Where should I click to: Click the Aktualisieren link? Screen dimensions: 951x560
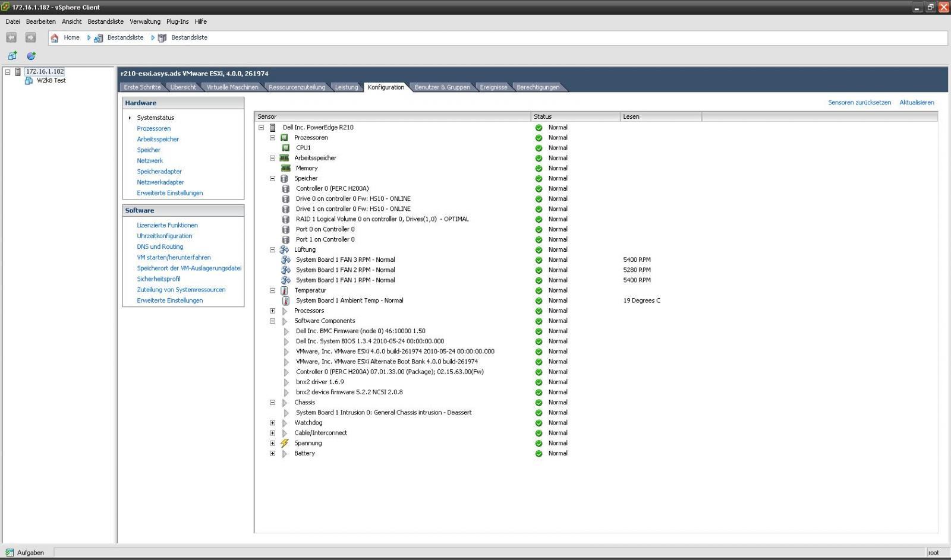click(x=917, y=103)
